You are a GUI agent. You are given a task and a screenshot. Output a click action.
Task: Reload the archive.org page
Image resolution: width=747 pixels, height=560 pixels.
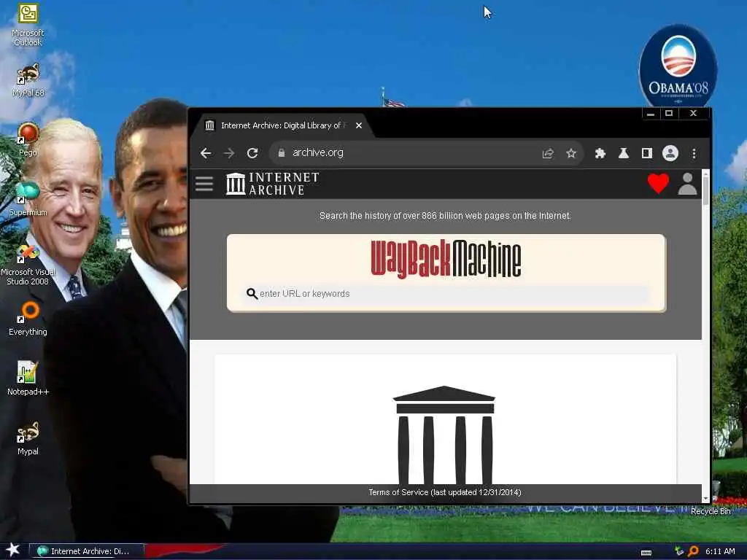[x=252, y=153]
